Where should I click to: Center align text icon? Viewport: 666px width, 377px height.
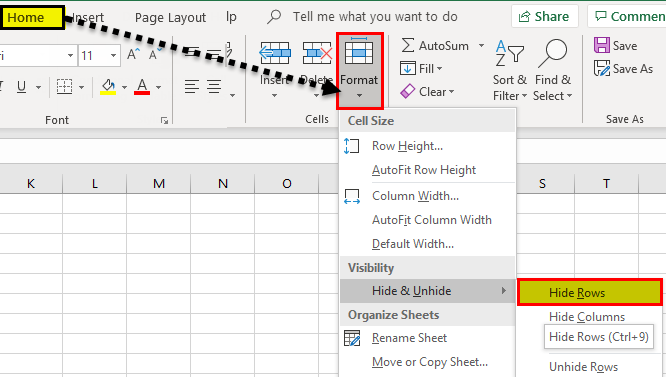tap(214, 87)
